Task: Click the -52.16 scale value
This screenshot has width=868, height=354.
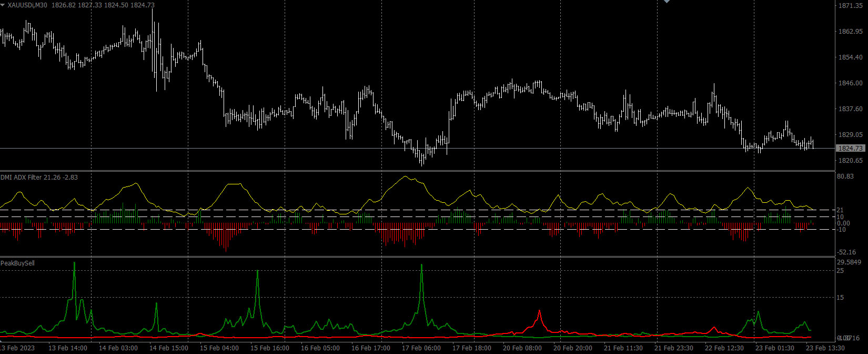Action: click(846, 252)
